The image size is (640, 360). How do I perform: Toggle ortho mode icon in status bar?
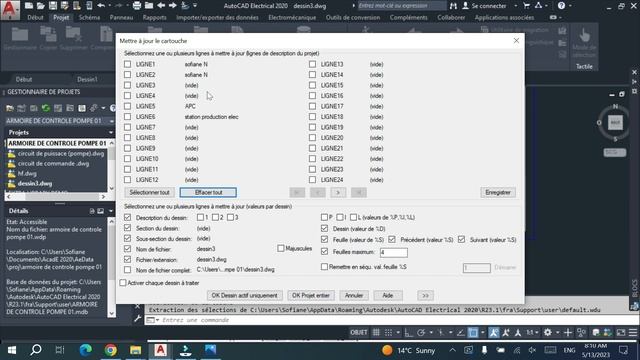click(x=409, y=333)
